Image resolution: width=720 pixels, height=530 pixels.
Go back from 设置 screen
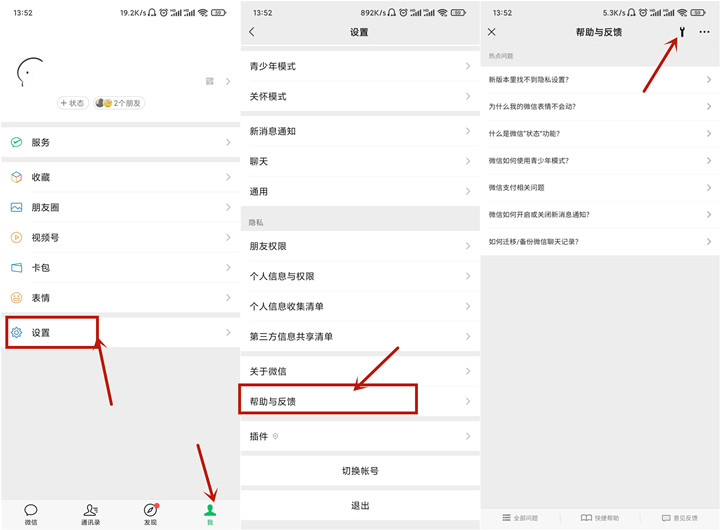tap(252, 32)
